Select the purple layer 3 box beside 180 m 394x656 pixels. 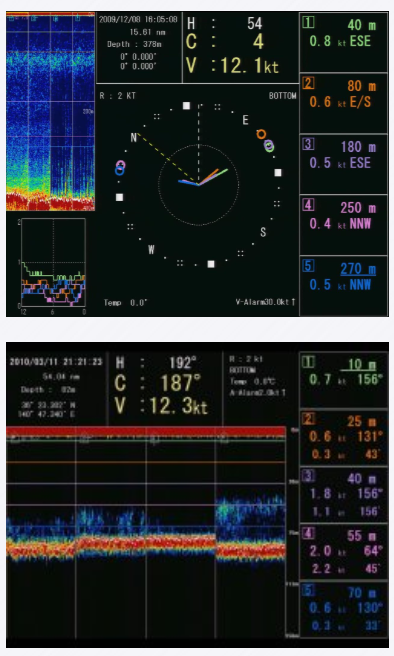tap(308, 144)
